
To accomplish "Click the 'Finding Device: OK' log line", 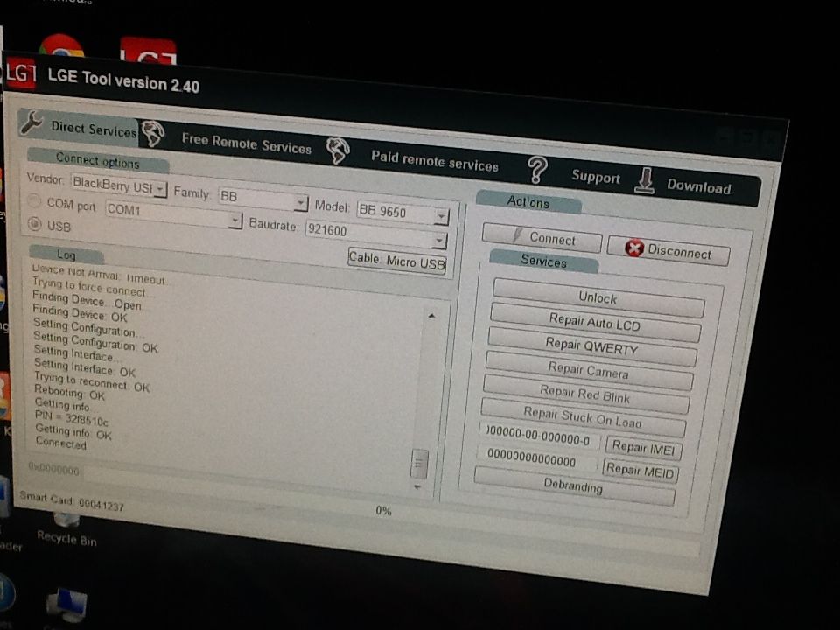I will 80,312.
